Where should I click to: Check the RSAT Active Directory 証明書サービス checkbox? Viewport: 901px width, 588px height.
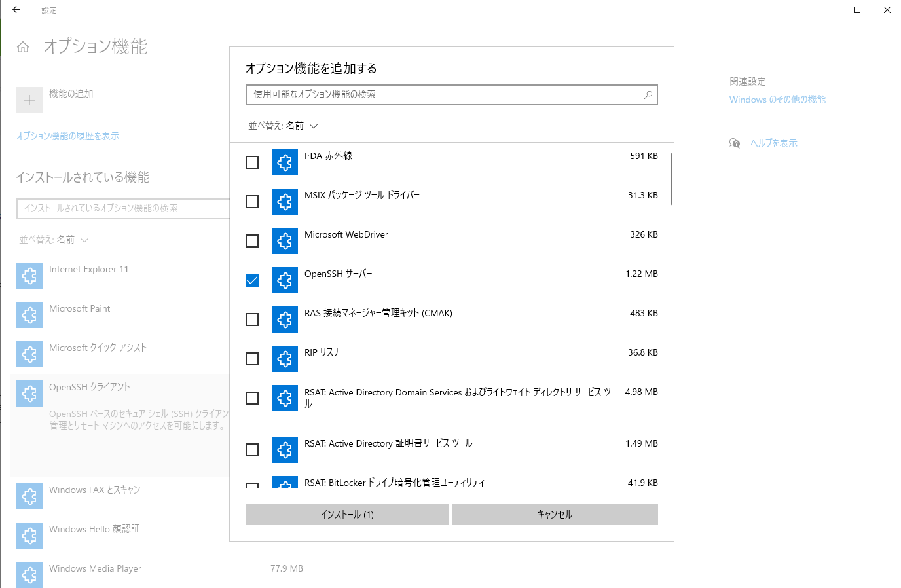tap(252, 450)
